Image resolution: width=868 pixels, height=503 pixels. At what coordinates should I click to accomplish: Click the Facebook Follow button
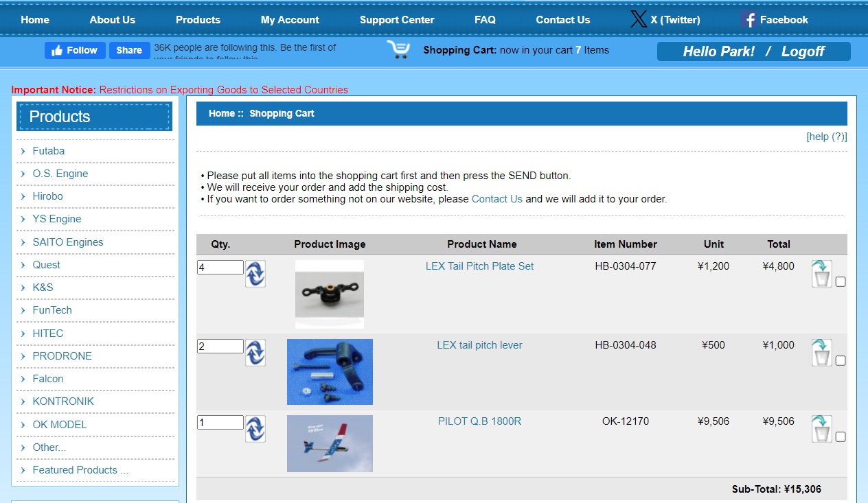(x=76, y=50)
